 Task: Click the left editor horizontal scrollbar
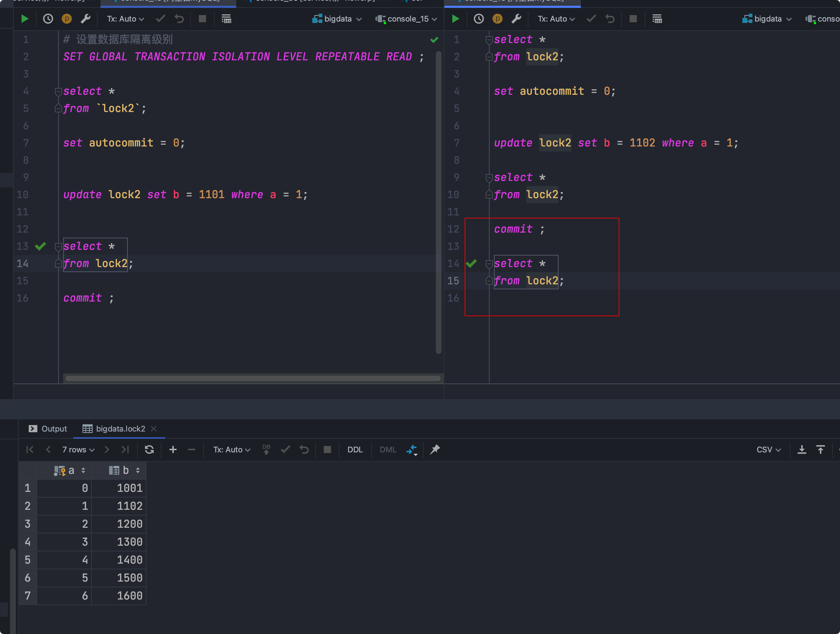pos(252,378)
